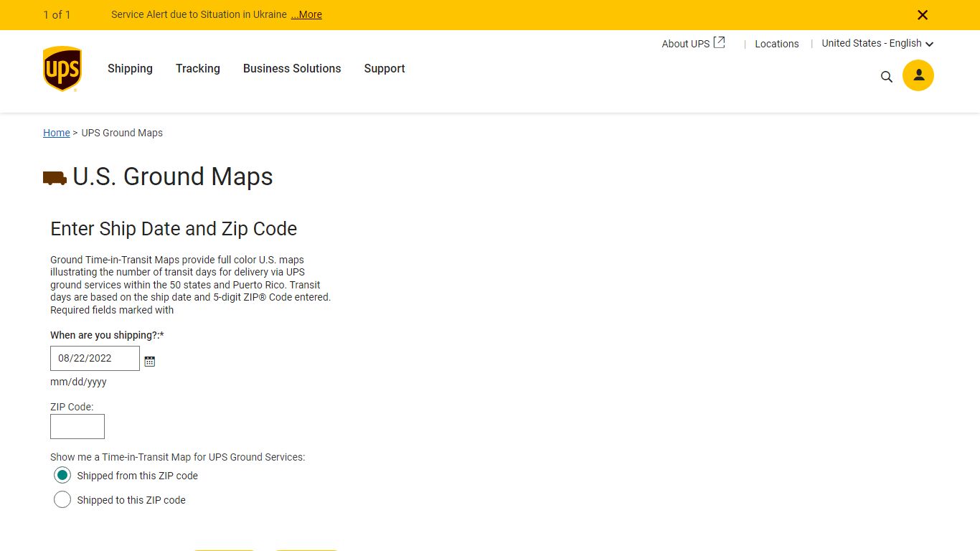Expand United States - English language dropdown
Screen dimensions: 980x551
877,43
